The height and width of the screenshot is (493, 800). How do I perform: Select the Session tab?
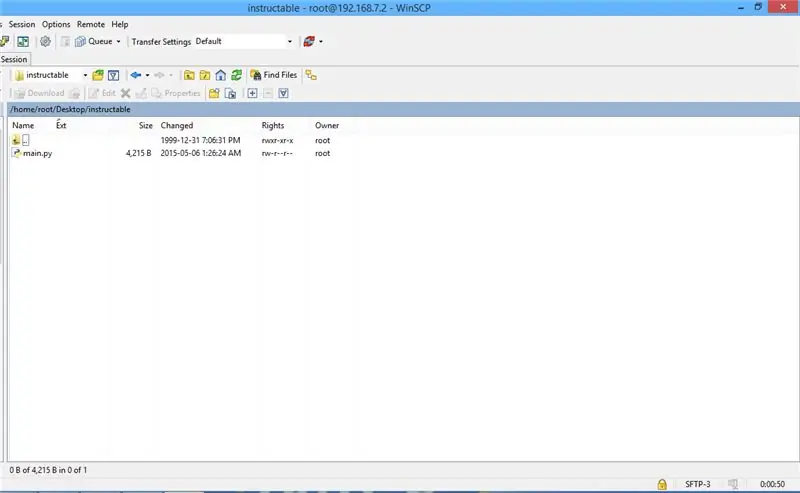point(14,59)
